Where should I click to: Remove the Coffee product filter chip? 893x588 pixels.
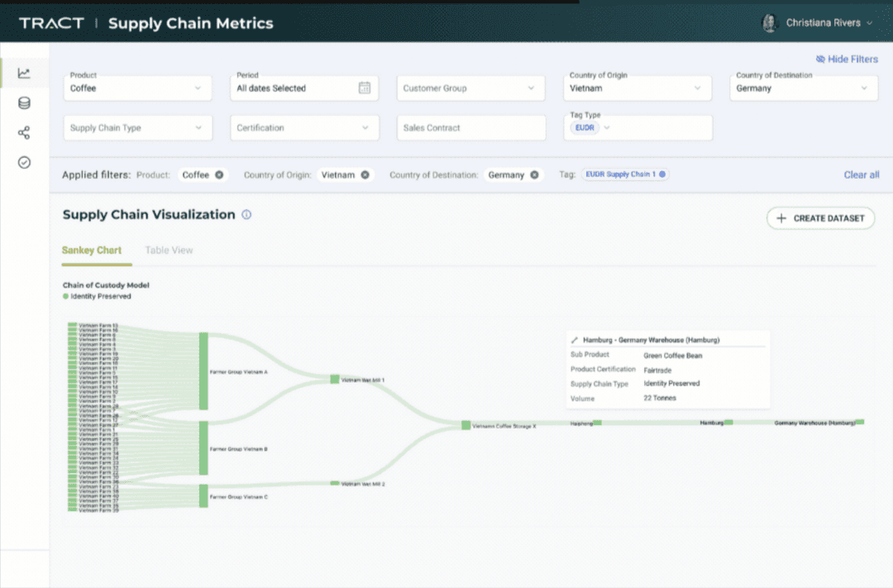(x=219, y=174)
